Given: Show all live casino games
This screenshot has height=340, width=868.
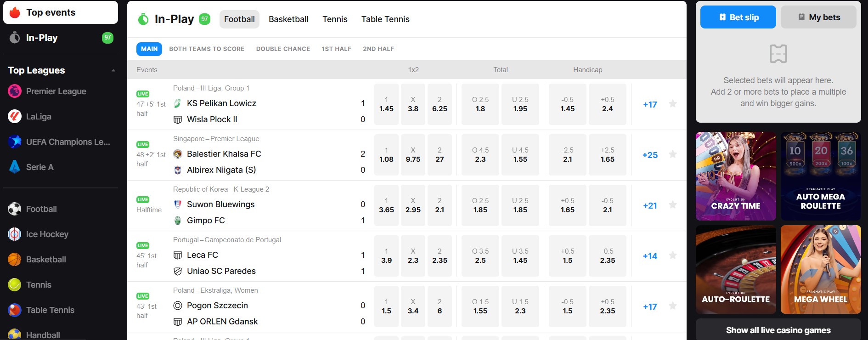Looking at the screenshot, I should pyautogui.click(x=778, y=330).
